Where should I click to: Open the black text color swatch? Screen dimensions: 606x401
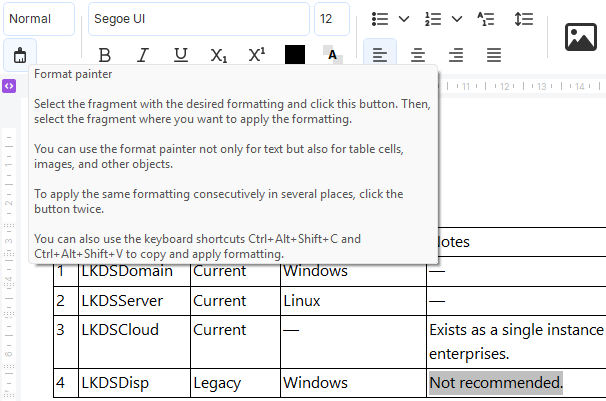[x=295, y=54]
